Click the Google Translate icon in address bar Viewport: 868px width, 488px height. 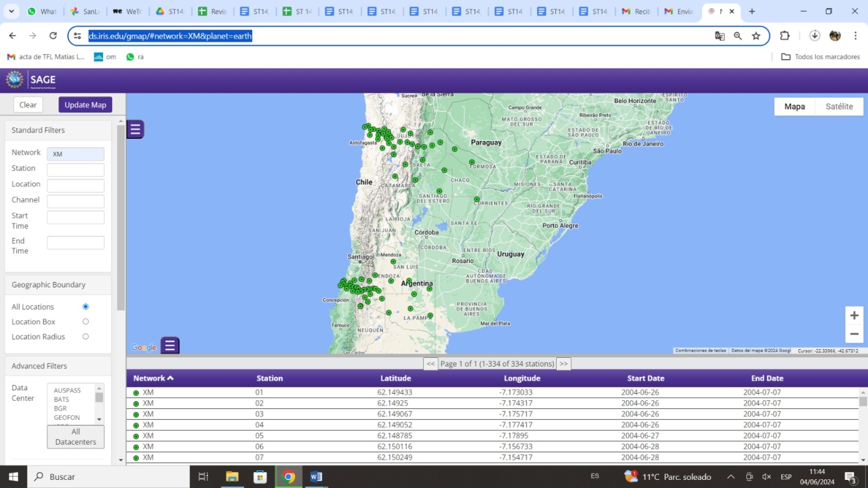(720, 36)
